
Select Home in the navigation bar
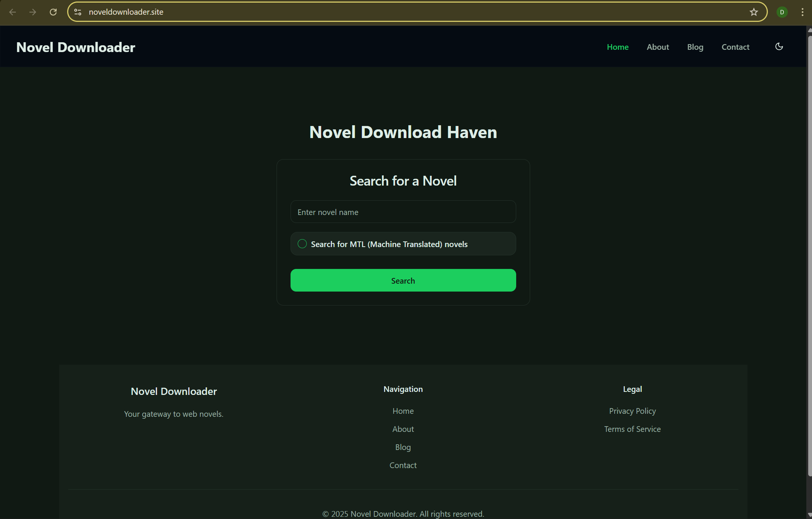pos(617,47)
